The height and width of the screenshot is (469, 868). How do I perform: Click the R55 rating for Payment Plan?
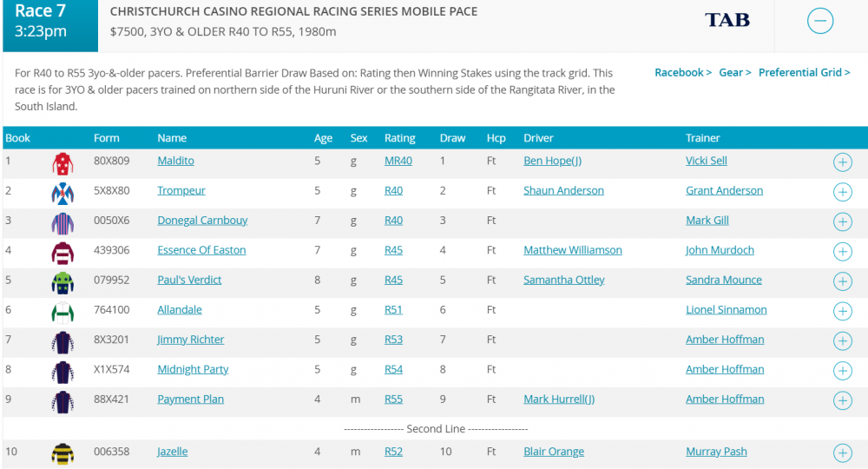tap(393, 400)
